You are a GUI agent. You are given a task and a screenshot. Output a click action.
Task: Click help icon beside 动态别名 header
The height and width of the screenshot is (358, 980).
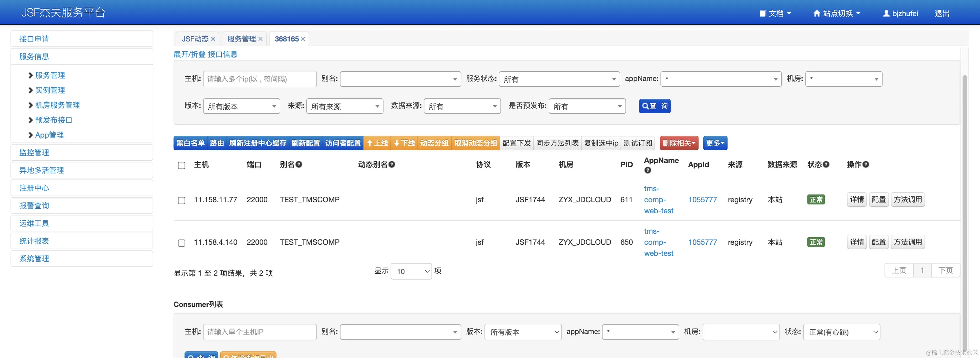point(392,165)
